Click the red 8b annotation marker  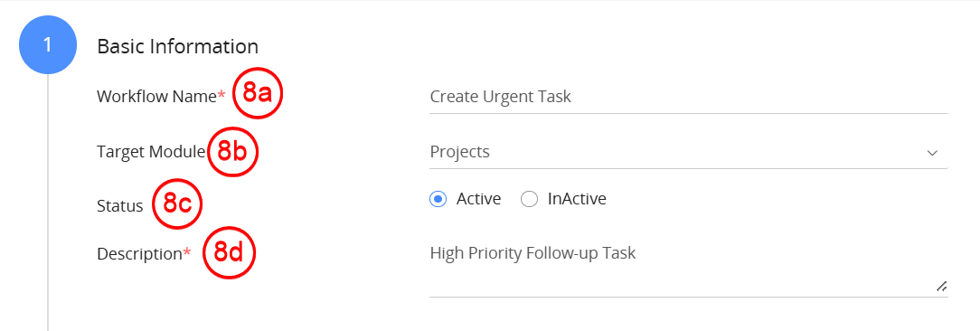(x=232, y=151)
